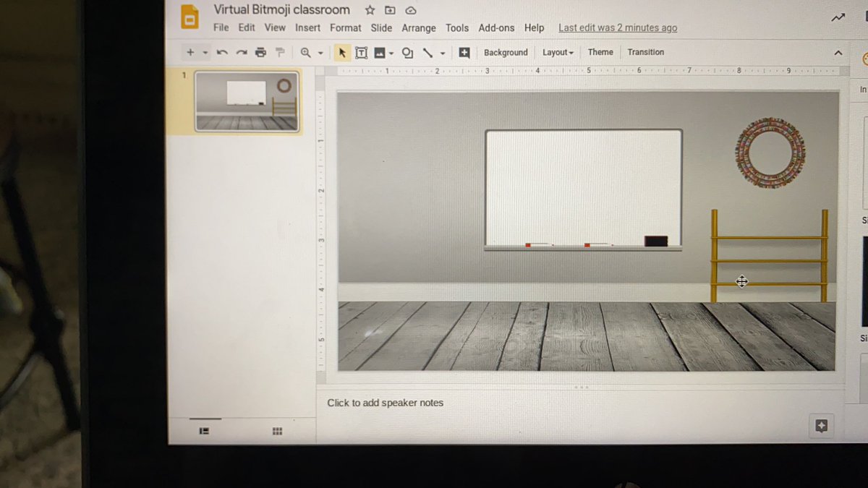868x488 pixels.
Task: Click the Move to folder icon
Action: tap(391, 10)
